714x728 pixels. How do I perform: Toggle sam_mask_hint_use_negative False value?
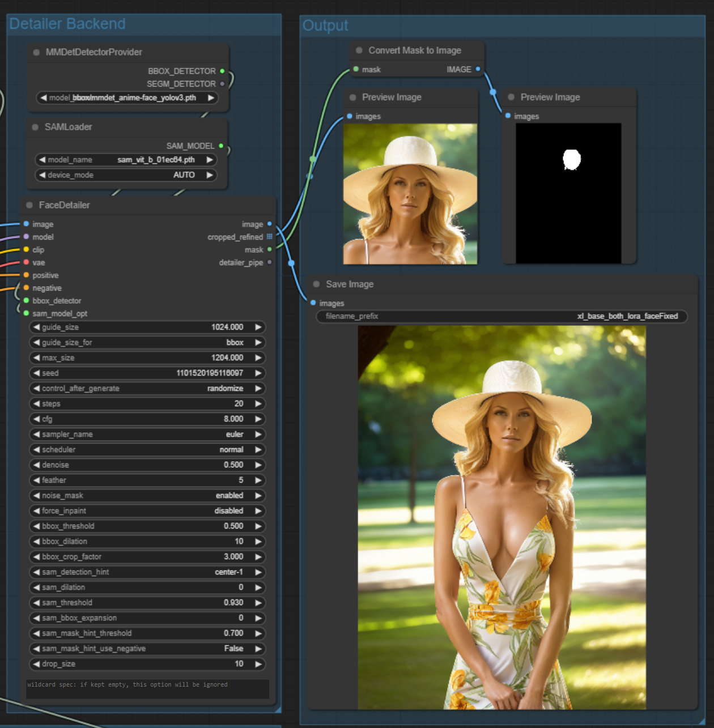[147, 648]
